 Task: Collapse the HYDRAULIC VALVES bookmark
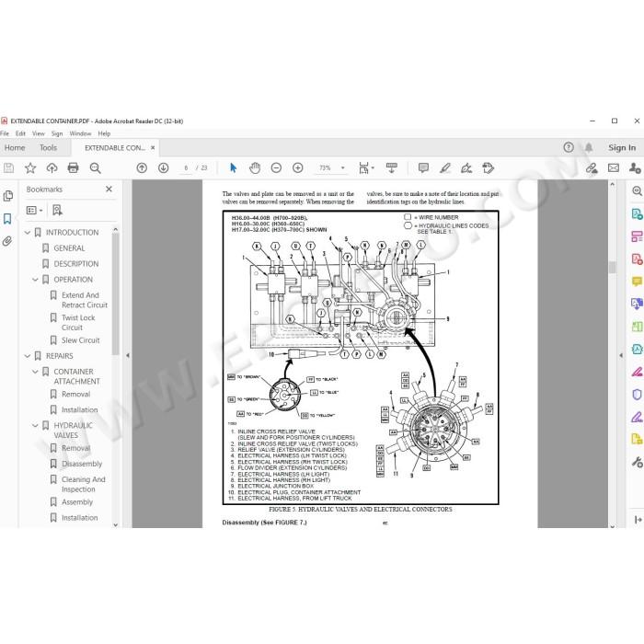[x=35, y=425]
